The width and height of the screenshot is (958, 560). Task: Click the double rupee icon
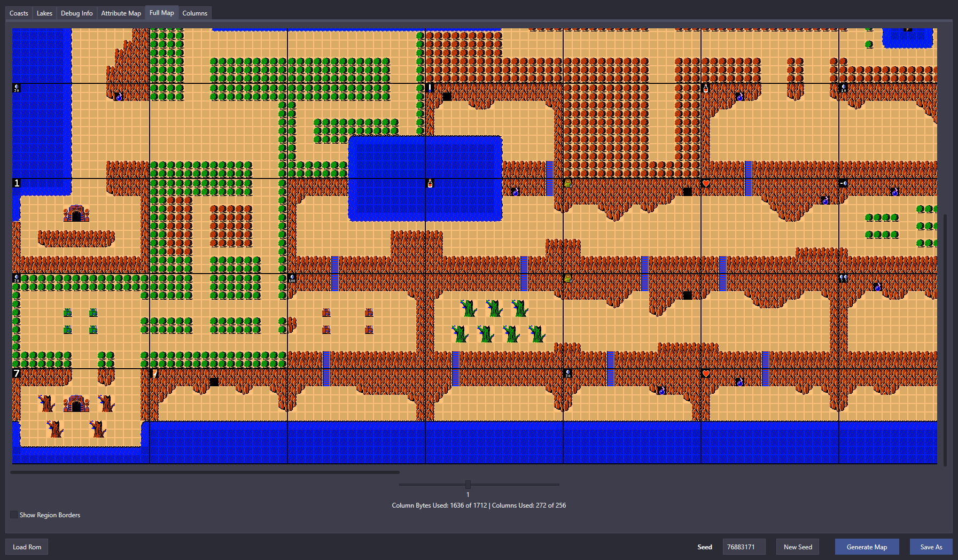click(843, 278)
